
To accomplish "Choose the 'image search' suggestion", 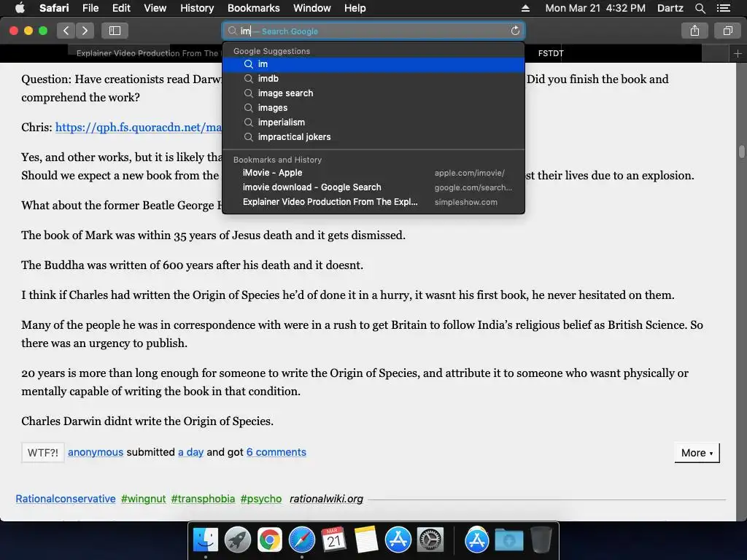I will (373, 93).
